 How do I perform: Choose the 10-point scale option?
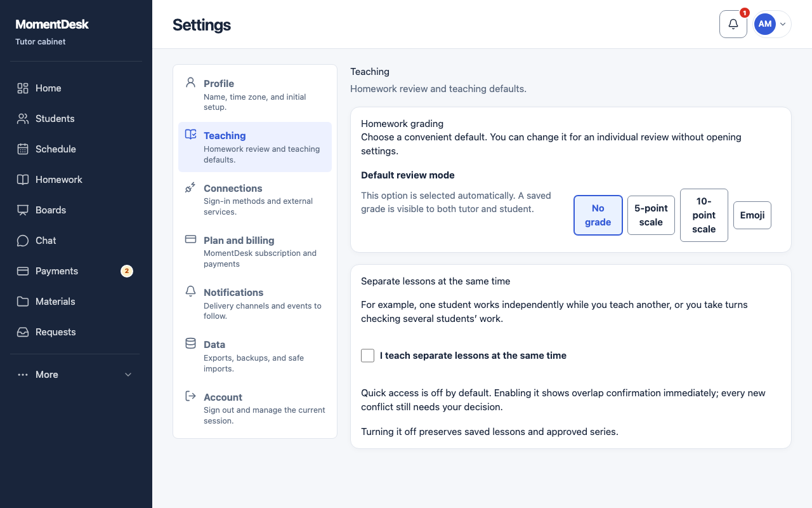tap(704, 215)
